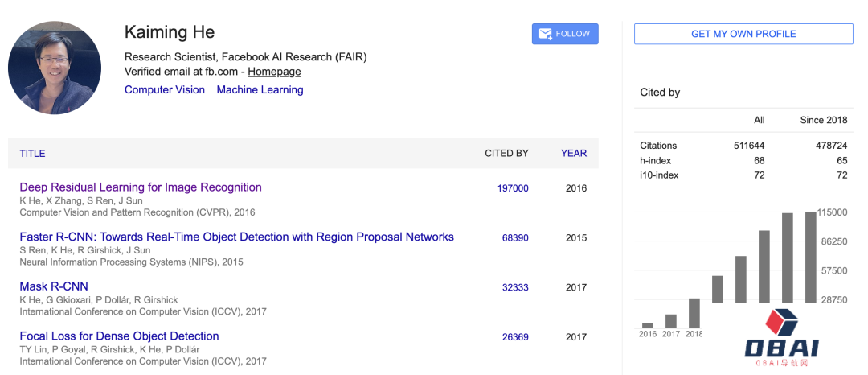Sort publications by TITLE column

(32, 153)
